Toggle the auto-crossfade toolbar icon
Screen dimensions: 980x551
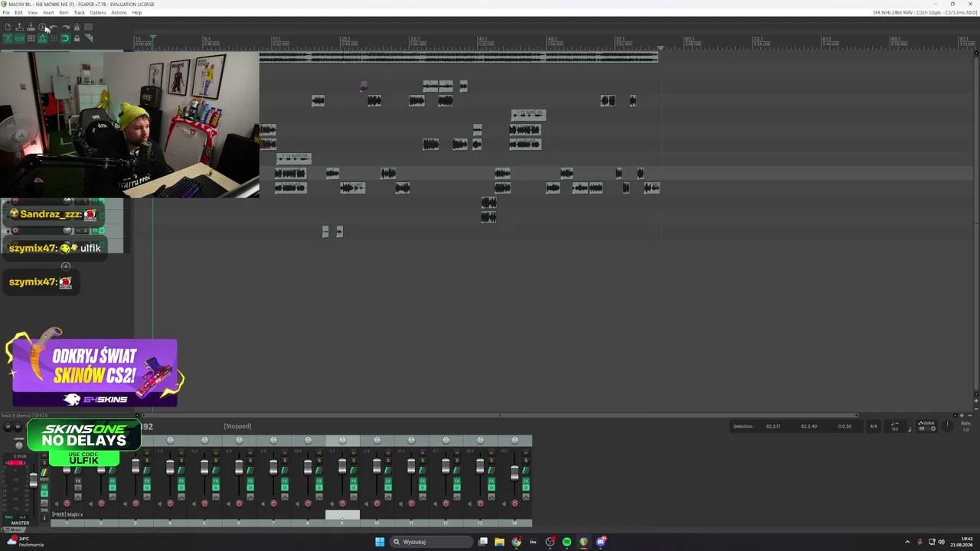pyautogui.click(x=8, y=38)
